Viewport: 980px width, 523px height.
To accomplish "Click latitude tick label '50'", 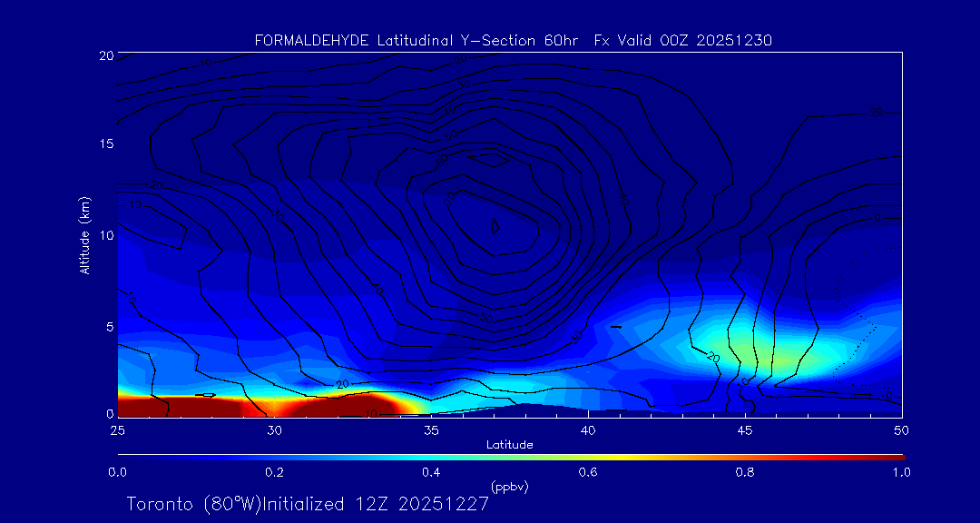I will [x=902, y=430].
